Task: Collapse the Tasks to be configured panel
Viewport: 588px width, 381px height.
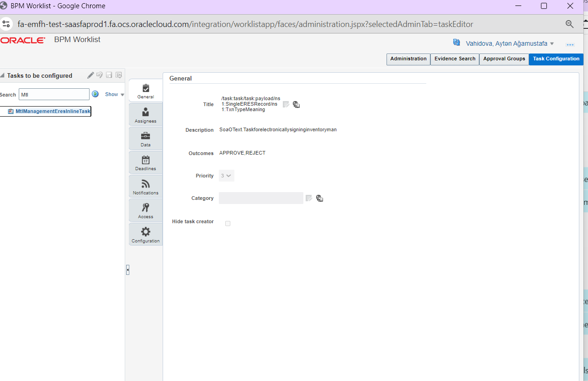Action: point(2,75)
